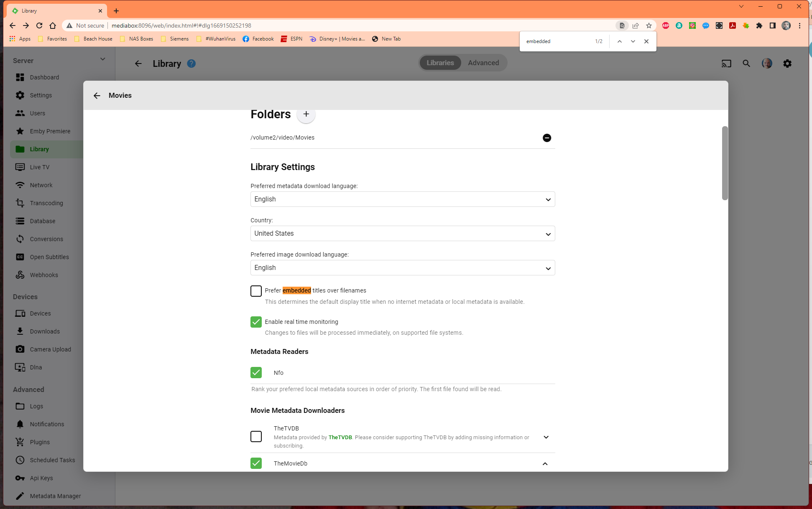This screenshot has width=812, height=509.
Task: Open the user profile avatar icon
Action: pos(767,64)
